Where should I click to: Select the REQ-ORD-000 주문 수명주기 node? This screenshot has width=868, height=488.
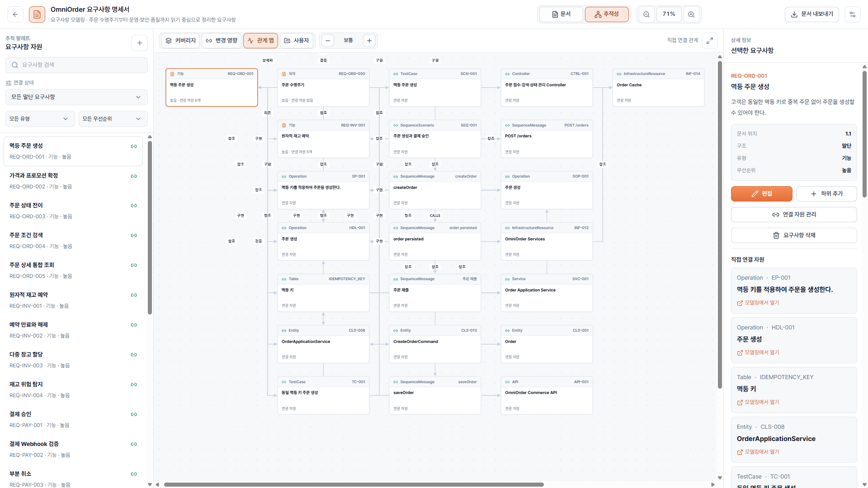[x=323, y=88]
